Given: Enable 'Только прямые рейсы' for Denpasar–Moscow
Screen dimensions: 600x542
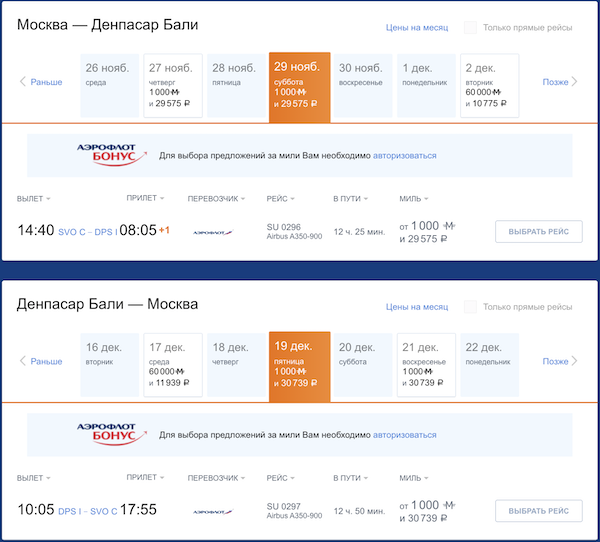Looking at the screenshot, I should pyautogui.click(x=470, y=306).
